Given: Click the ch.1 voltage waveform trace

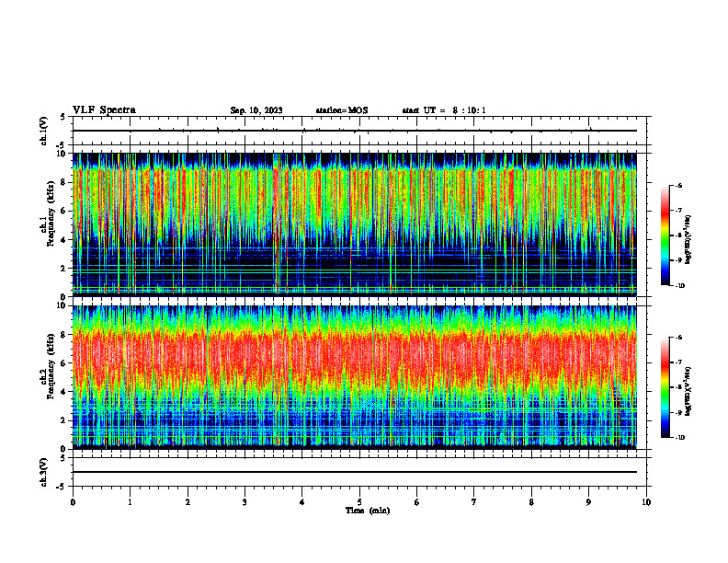Looking at the screenshot, I should pos(354,131).
